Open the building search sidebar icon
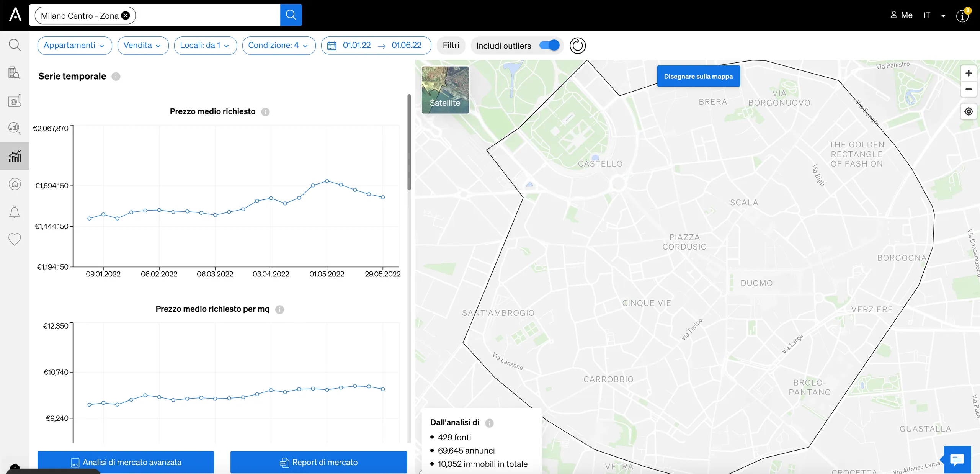Screen dimensions: 980x474 (x=15, y=73)
